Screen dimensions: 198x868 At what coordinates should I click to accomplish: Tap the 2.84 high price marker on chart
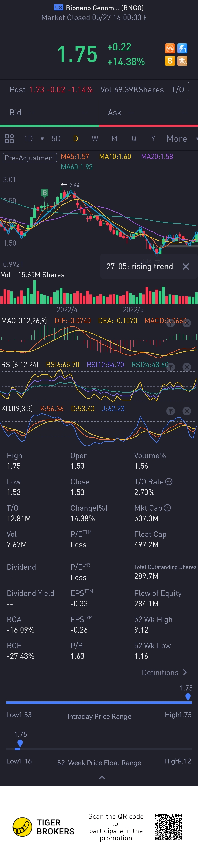click(74, 185)
